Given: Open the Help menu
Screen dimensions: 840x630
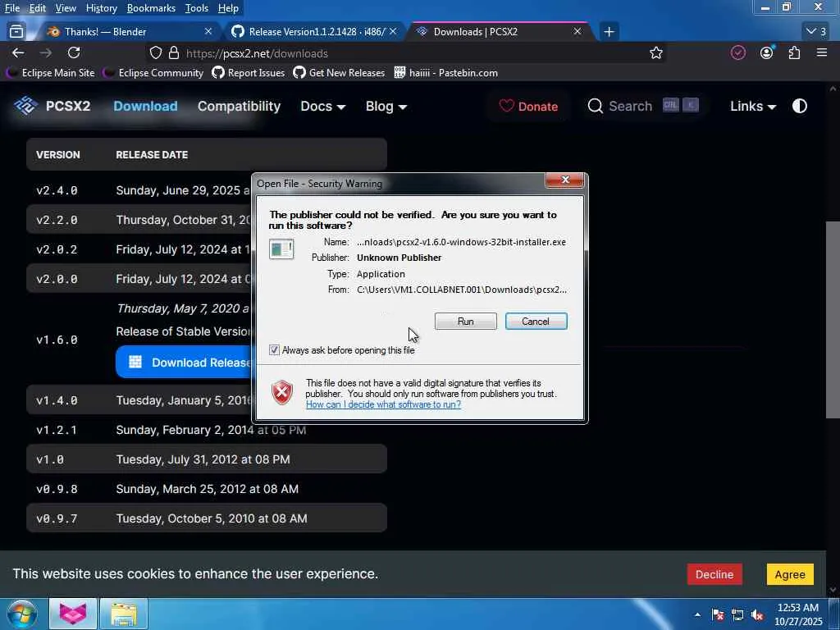Looking at the screenshot, I should (228, 8).
